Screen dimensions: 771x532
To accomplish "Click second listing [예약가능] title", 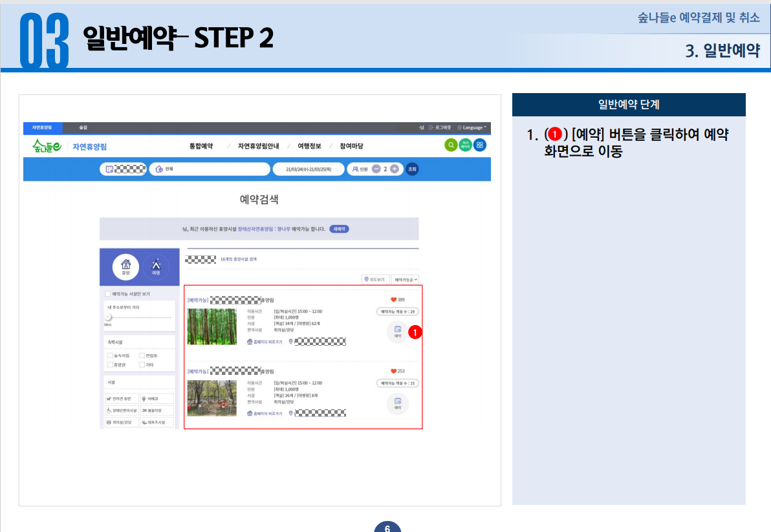I will tap(231, 372).
